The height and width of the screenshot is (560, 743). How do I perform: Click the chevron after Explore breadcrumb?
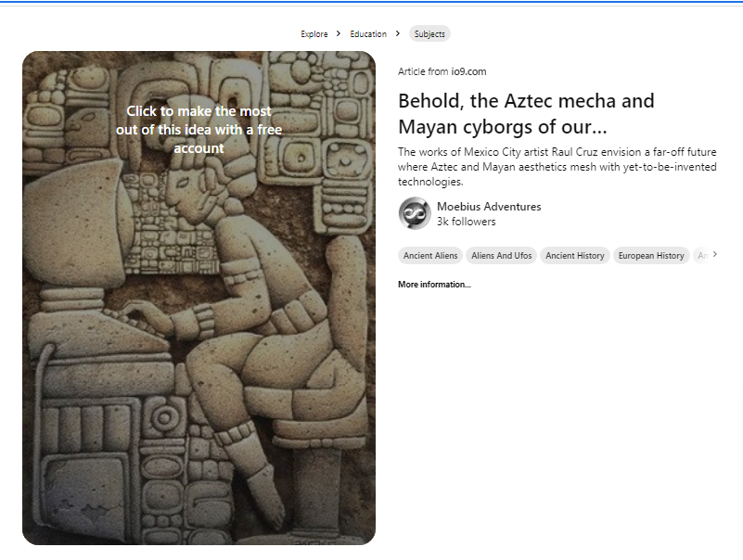point(339,33)
